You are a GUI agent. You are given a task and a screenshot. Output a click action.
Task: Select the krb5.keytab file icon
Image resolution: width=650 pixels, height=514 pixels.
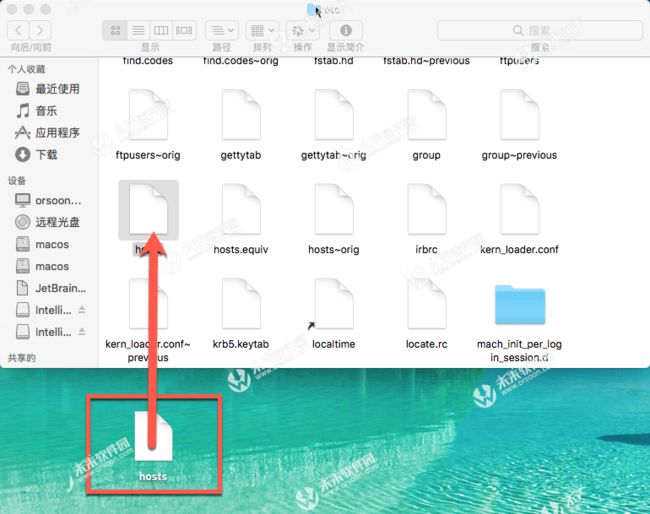click(x=241, y=304)
